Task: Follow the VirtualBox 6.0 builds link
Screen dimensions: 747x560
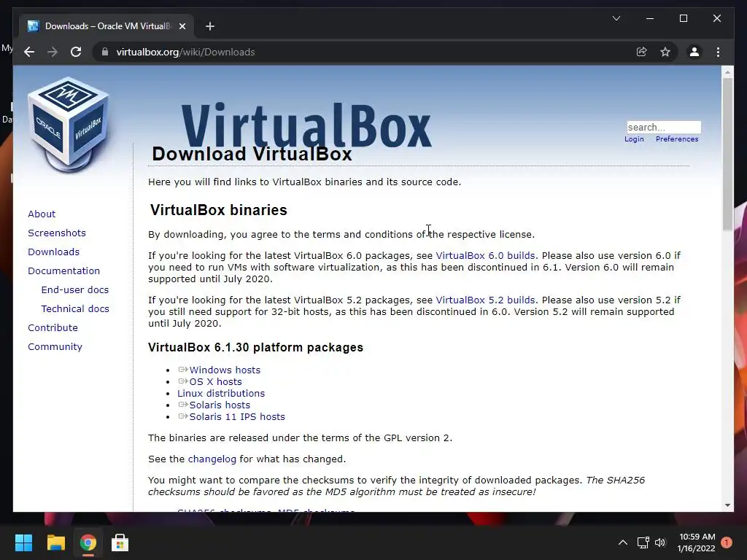Action: coord(485,256)
